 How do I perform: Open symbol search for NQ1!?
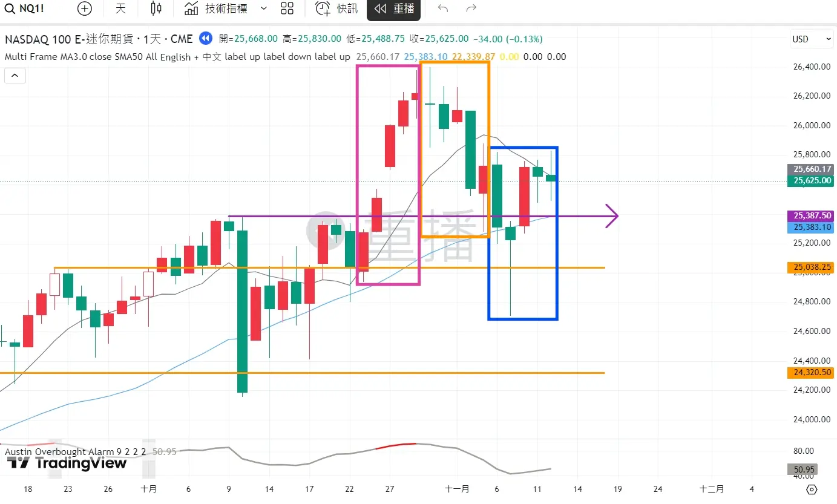24,8
